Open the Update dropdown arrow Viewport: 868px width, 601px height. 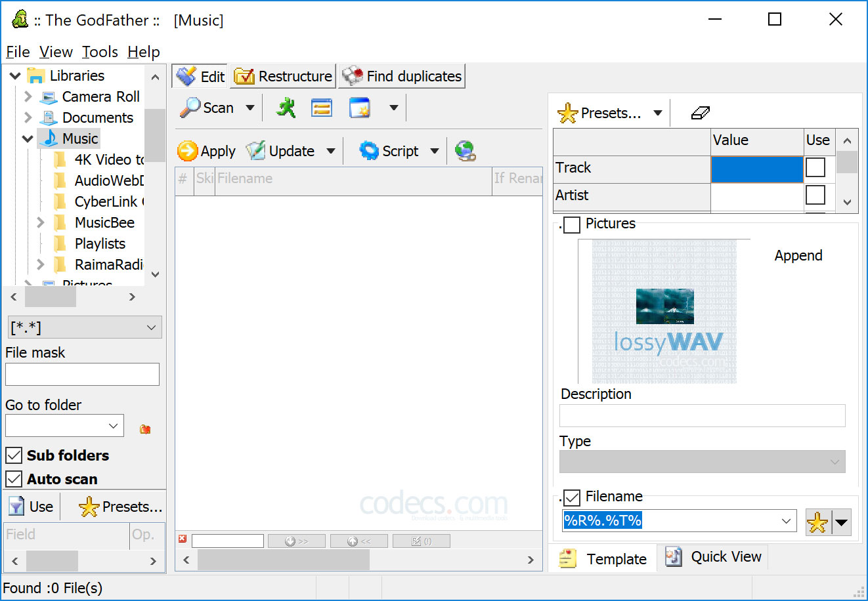click(x=330, y=151)
